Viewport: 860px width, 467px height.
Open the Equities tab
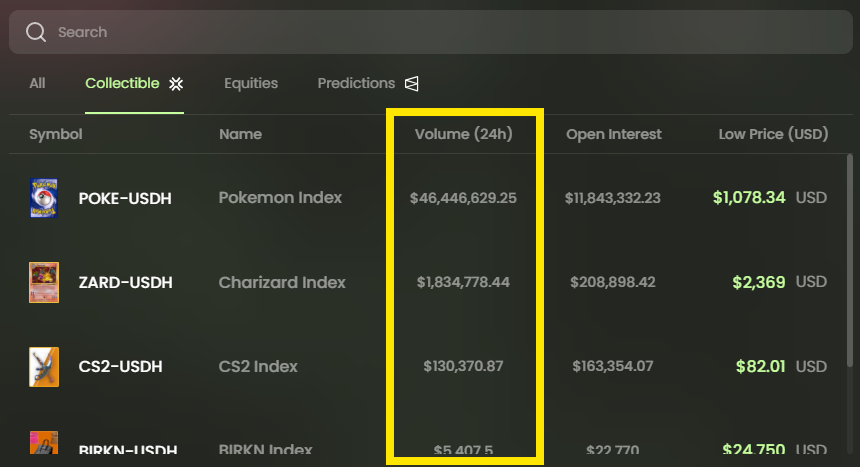251,83
